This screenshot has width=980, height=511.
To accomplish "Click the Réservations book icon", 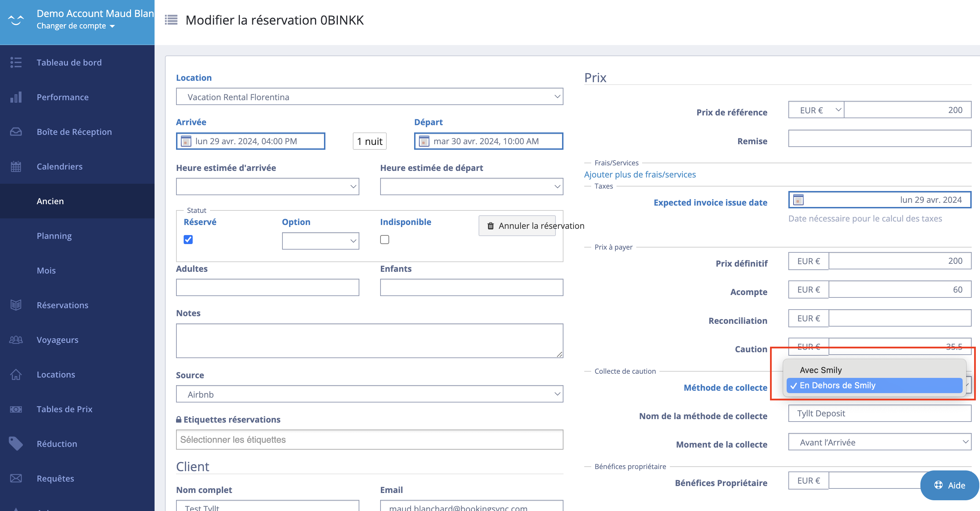I will click(x=16, y=305).
